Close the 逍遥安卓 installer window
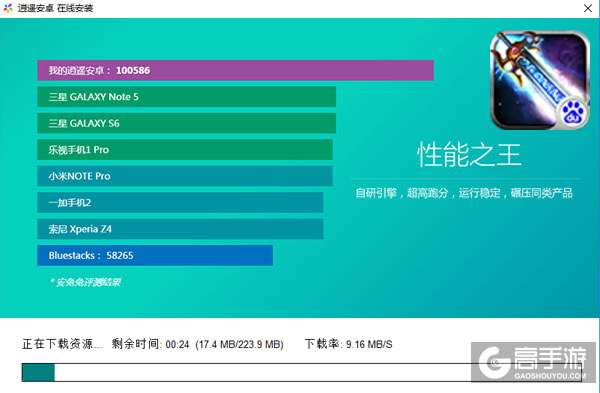Image resolution: width=600 pixels, height=393 pixels. 588,8
